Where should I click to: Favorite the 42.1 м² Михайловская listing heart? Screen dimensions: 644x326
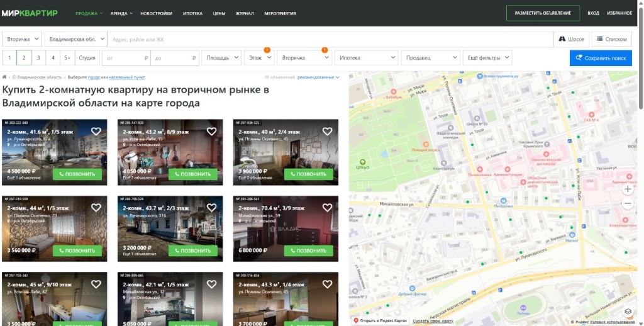211,284
